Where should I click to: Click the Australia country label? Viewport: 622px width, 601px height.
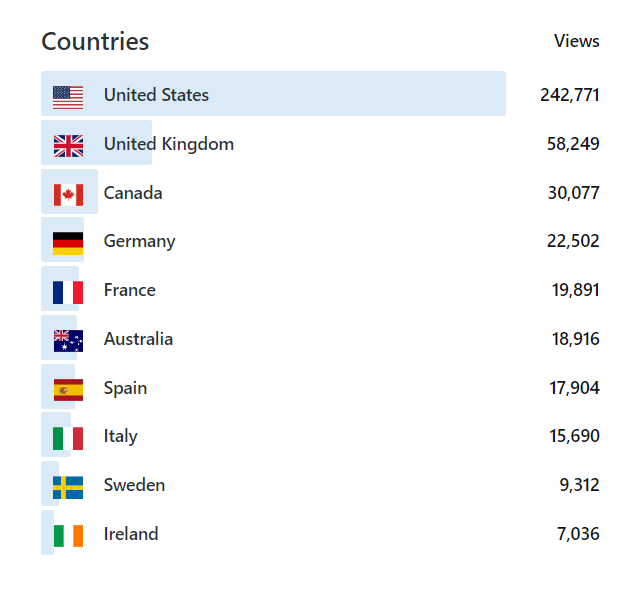coord(138,339)
